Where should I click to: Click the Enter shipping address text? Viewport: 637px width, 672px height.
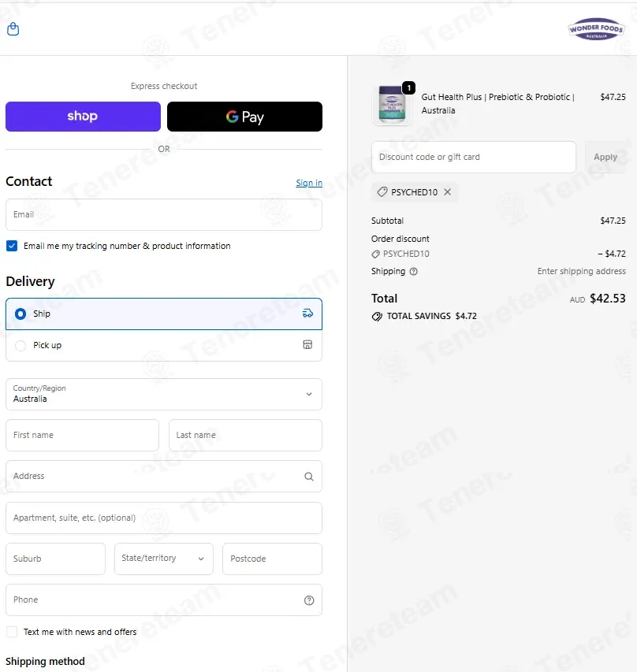pyautogui.click(x=581, y=271)
